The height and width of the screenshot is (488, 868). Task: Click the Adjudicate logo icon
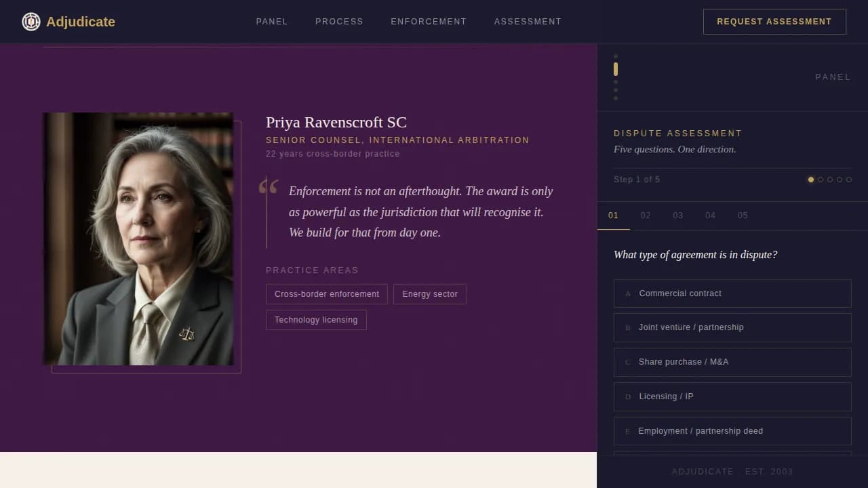pyautogui.click(x=31, y=22)
